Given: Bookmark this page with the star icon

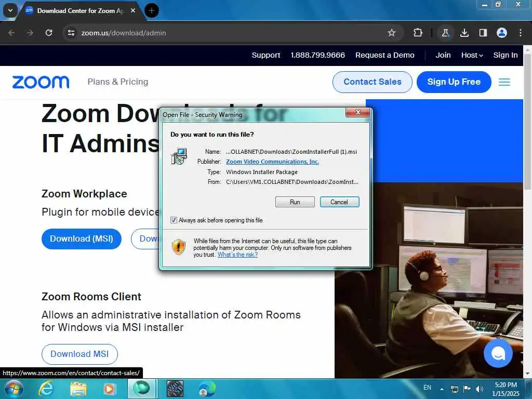Looking at the screenshot, I should click(x=392, y=33).
